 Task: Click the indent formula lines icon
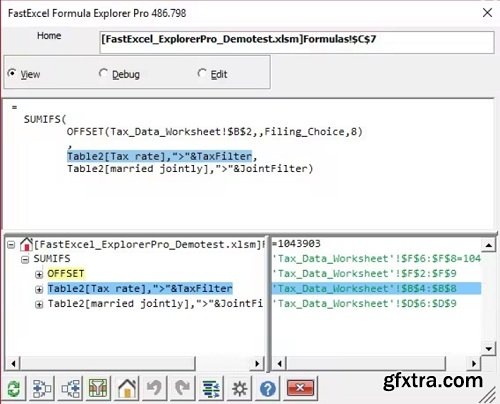[x=211, y=388]
